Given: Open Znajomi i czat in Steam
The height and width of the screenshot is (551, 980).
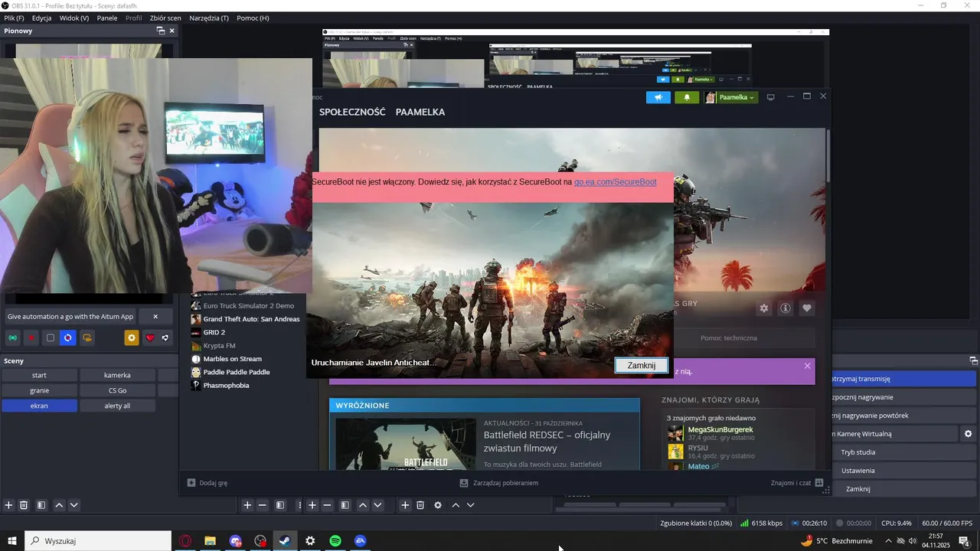Looking at the screenshot, I should pyautogui.click(x=797, y=483).
